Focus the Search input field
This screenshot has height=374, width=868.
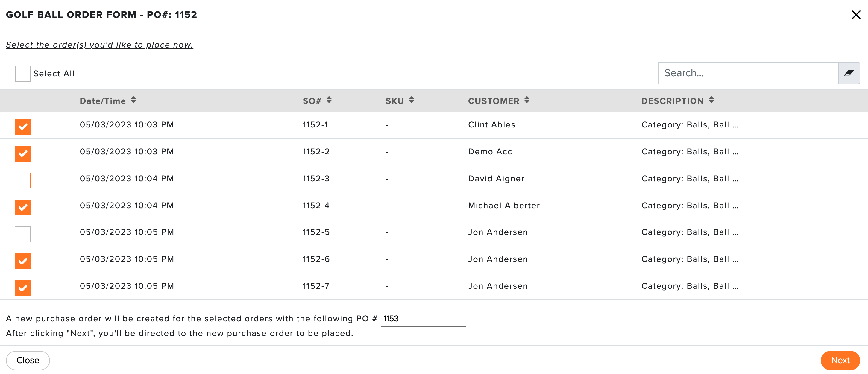tap(748, 73)
